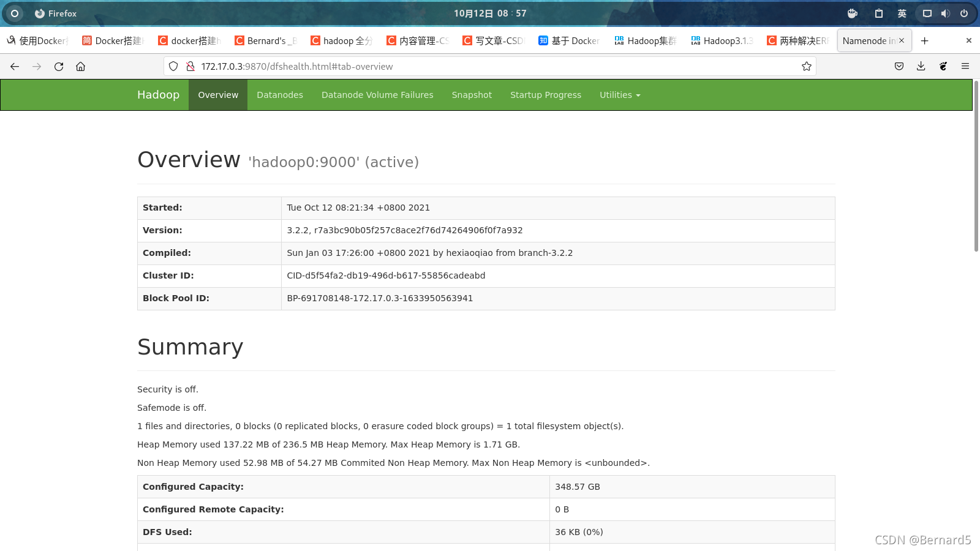Open a new browser tab
The height and width of the screenshot is (551, 980).
(x=925, y=40)
